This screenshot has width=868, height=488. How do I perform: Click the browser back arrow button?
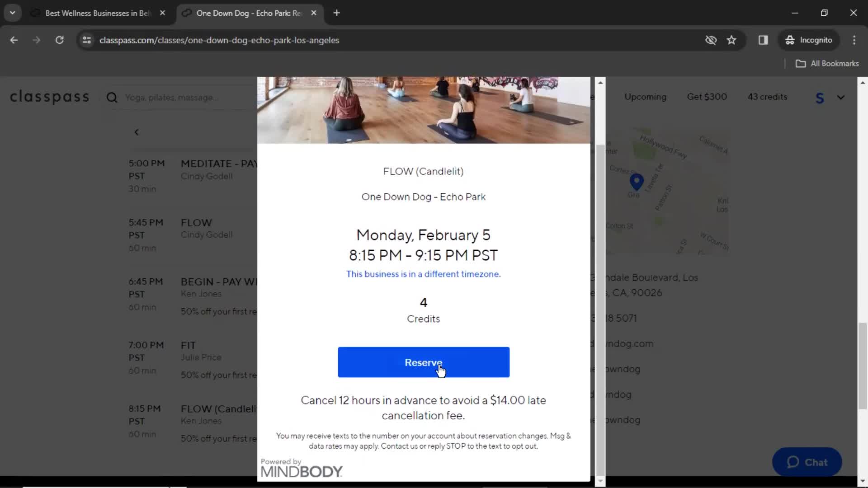click(x=14, y=40)
